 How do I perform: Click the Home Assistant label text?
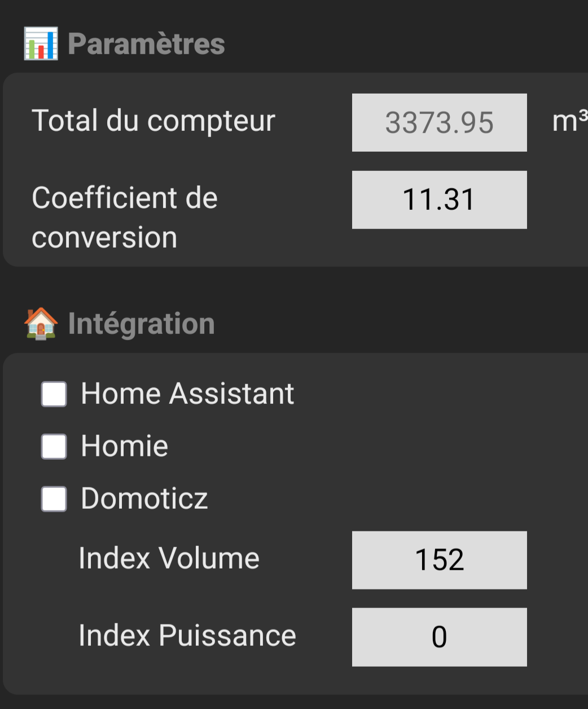click(x=187, y=394)
